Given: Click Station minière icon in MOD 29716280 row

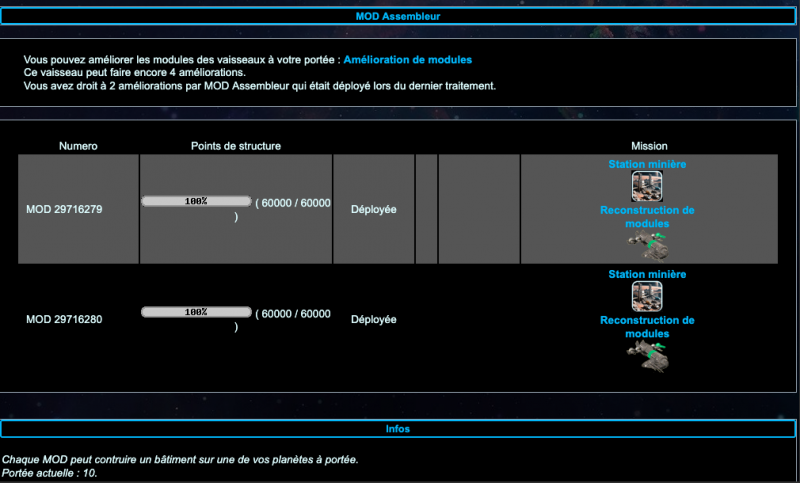Looking at the screenshot, I should (x=647, y=296).
